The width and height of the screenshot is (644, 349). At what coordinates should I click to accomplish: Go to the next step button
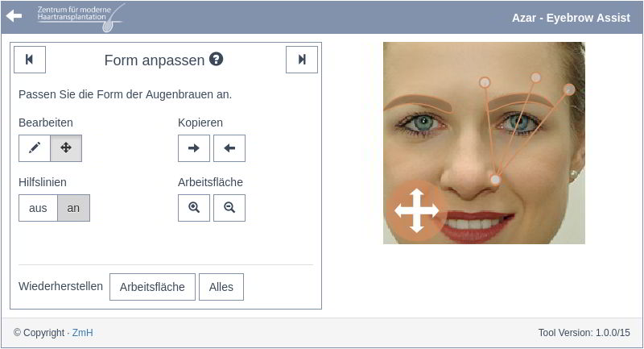(x=301, y=60)
